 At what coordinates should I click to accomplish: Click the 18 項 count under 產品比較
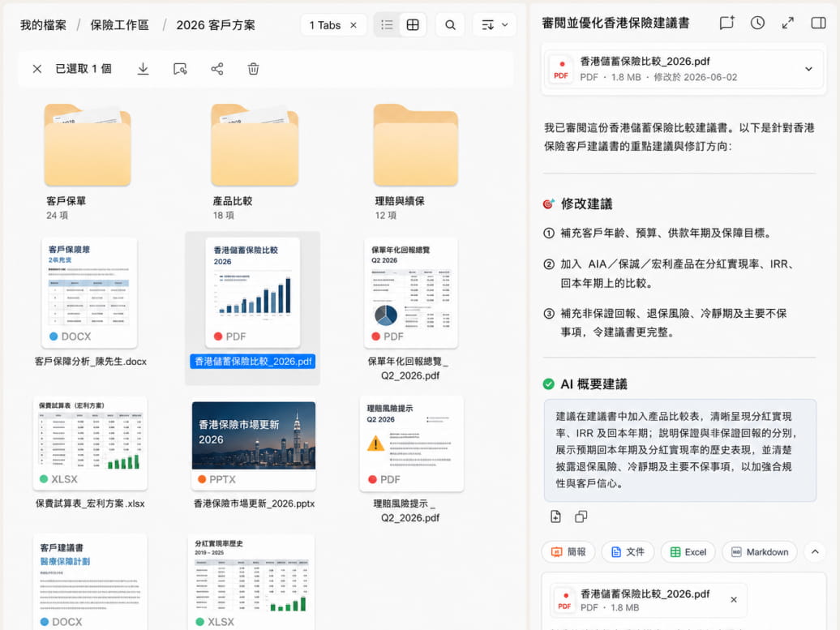[224, 216]
